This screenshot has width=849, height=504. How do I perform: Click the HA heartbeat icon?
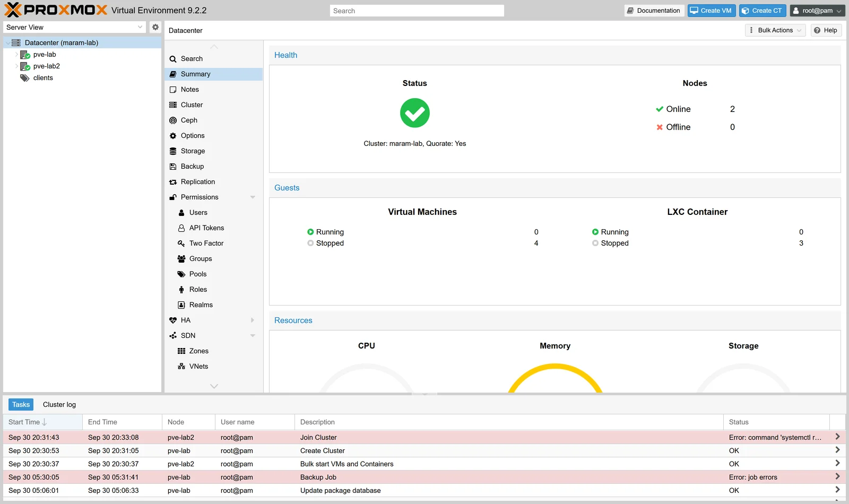coord(173,320)
